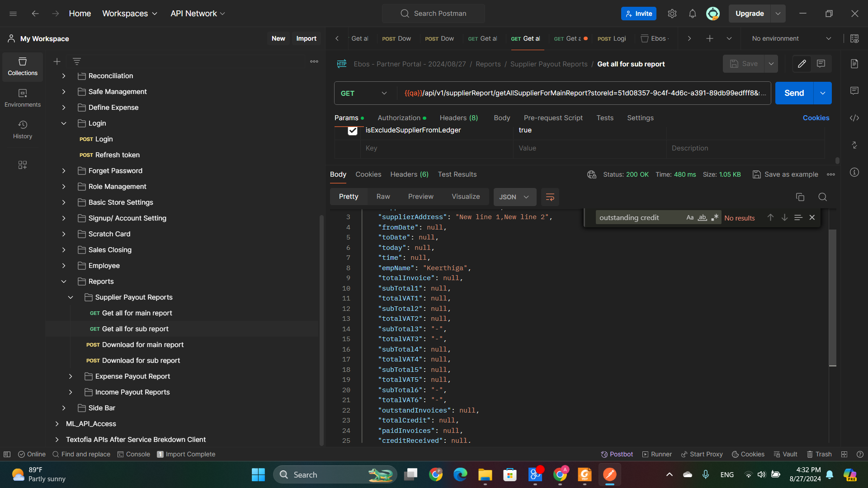The height and width of the screenshot is (488, 868).
Task: Toggle find in selection option
Action: click(798, 217)
